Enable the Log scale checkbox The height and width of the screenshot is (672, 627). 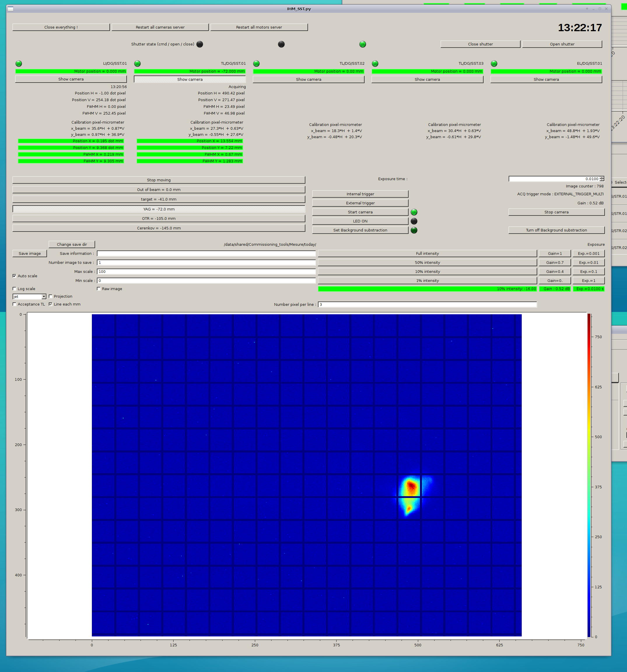pyautogui.click(x=15, y=289)
